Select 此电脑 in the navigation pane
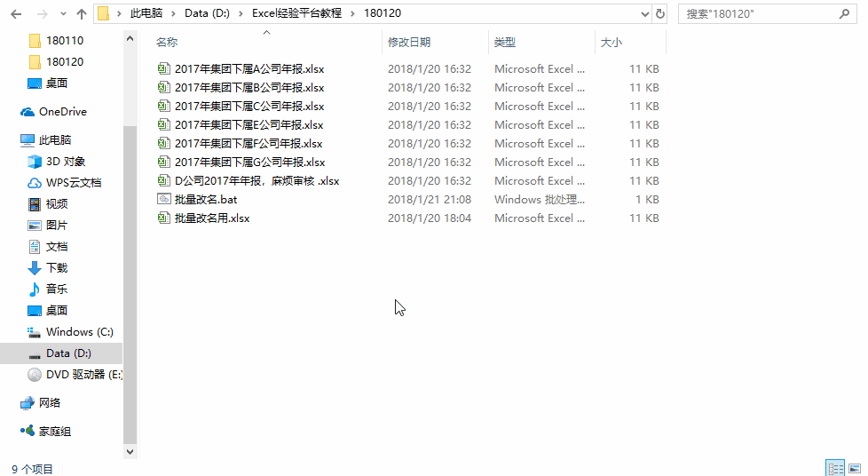868x476 pixels. coord(55,140)
